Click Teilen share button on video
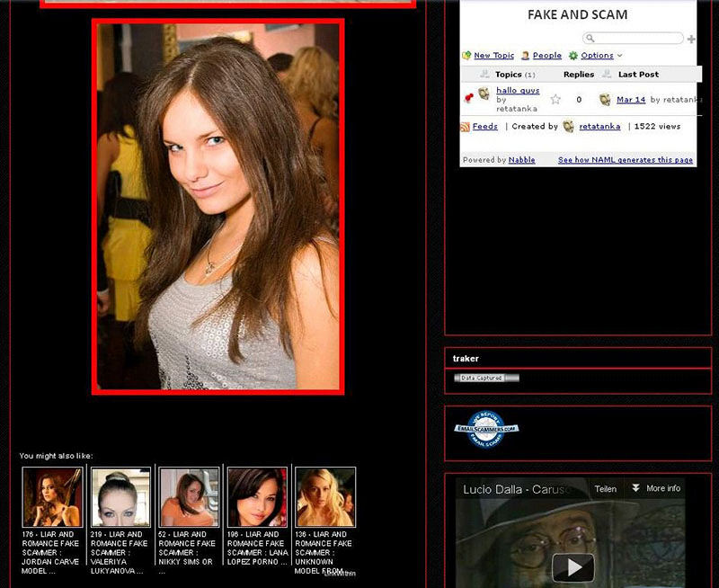This screenshot has height=588, width=719. [x=605, y=489]
